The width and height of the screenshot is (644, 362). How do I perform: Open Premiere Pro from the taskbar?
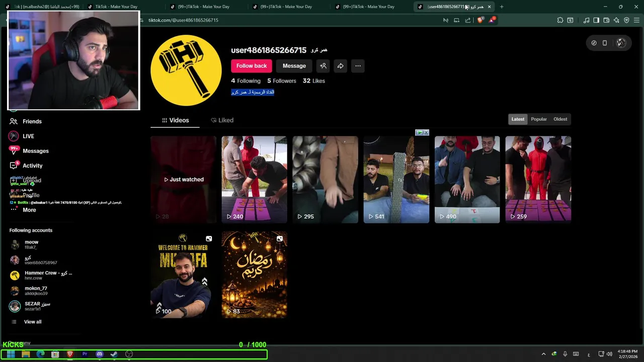pyautogui.click(x=85, y=354)
